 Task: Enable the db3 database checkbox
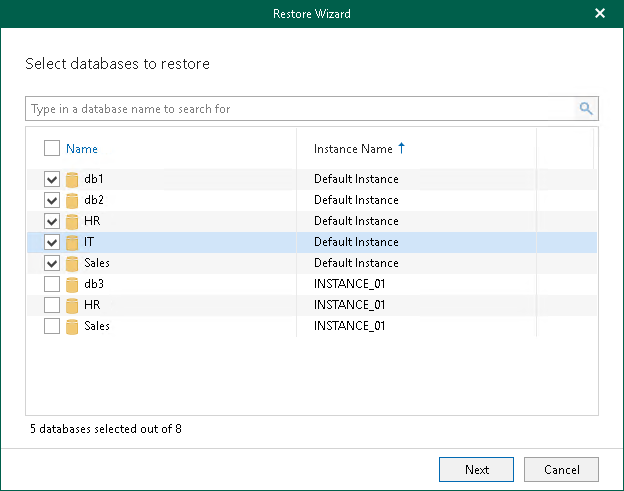pos(52,284)
